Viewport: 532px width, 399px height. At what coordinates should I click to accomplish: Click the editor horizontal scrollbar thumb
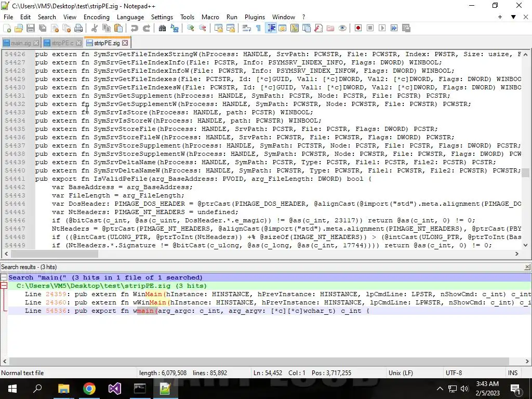pos(54,254)
